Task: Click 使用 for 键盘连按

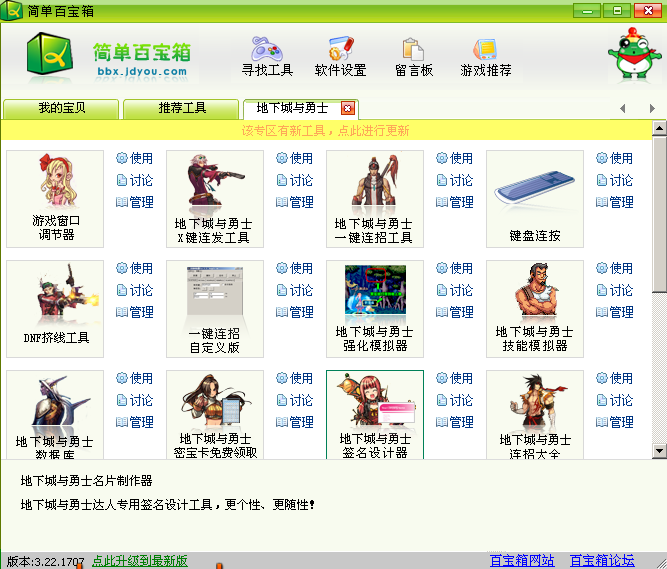Action: [614, 158]
